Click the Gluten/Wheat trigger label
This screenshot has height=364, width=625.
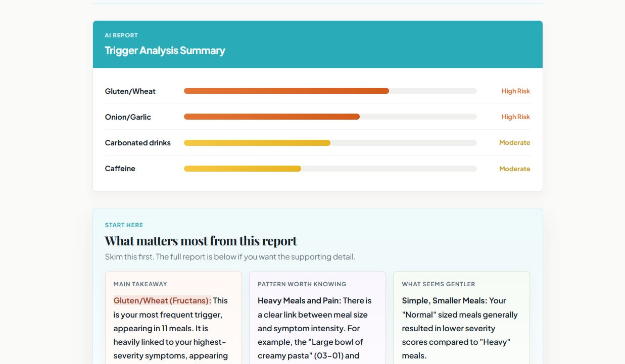coord(130,91)
